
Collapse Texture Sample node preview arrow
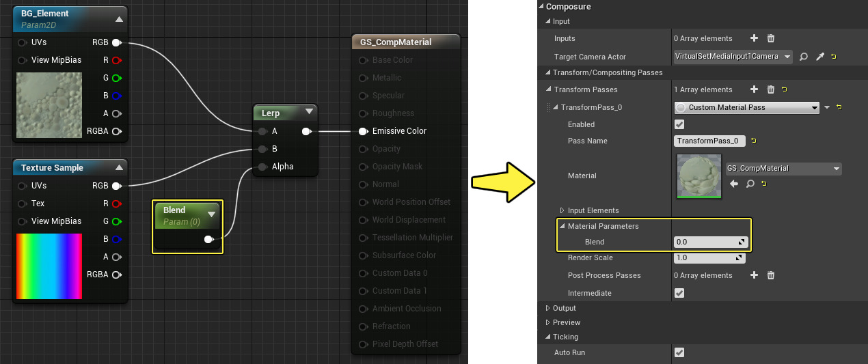point(119,167)
